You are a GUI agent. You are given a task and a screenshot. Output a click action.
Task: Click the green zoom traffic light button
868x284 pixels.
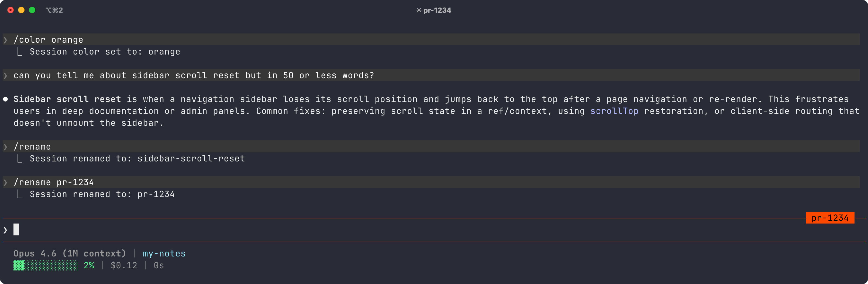pos(32,10)
